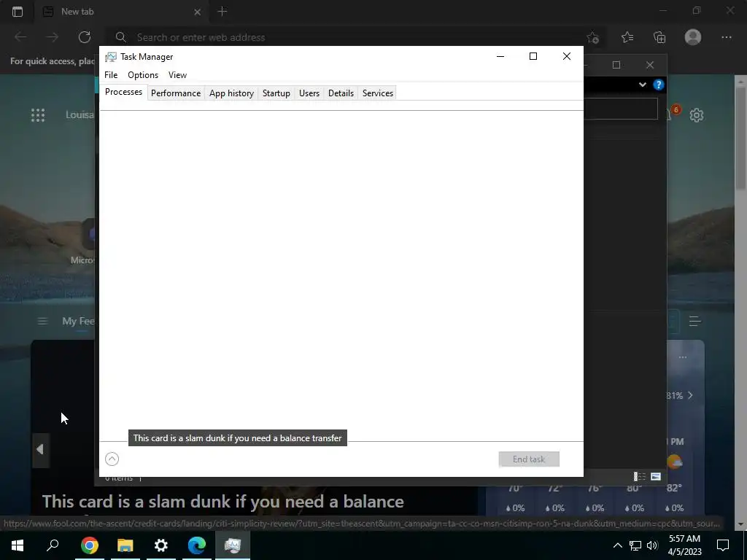747x560 pixels.
Task: Close the New tab in Edge
Action: point(197,12)
